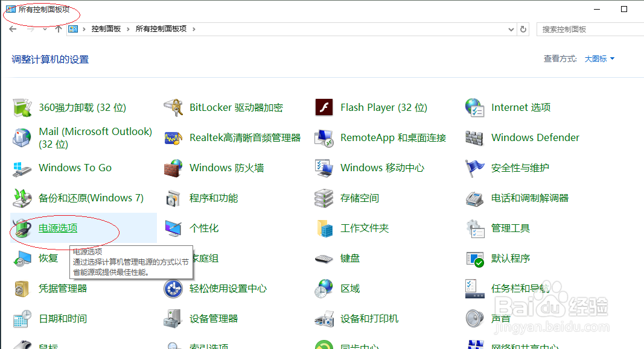Open the Flash Player settings
Image resolution: width=644 pixels, height=349 pixels.
tap(384, 107)
